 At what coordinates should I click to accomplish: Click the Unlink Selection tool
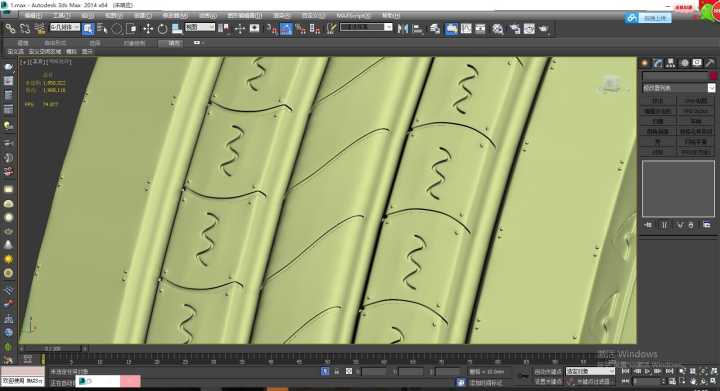[25, 29]
